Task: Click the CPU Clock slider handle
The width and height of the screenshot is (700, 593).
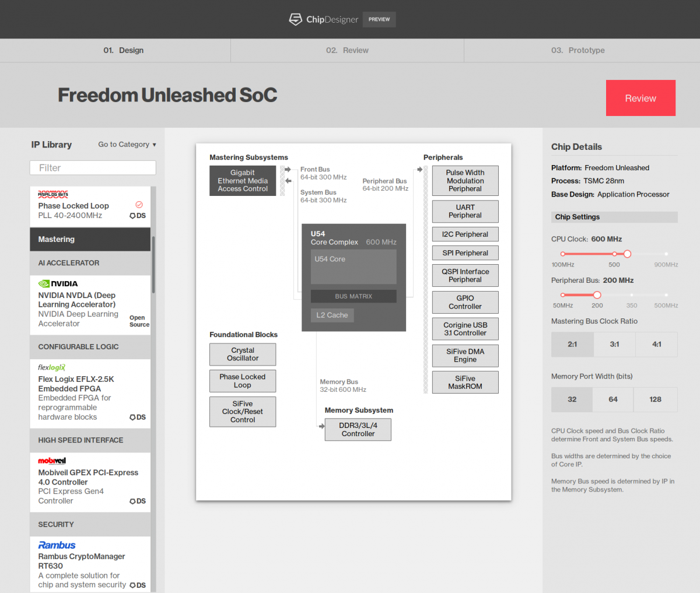Action: tap(627, 254)
